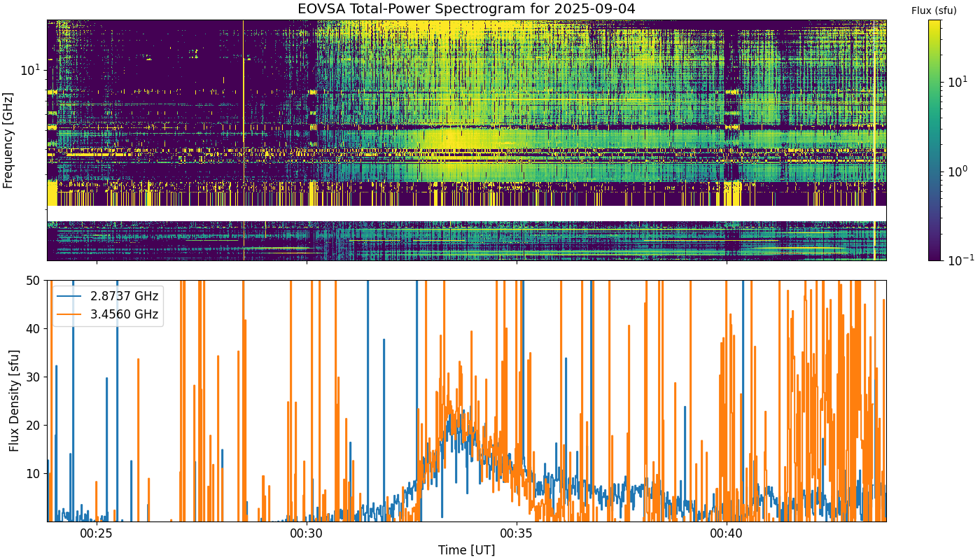
Task: Click the blue legend line sample
Action: click(69, 297)
